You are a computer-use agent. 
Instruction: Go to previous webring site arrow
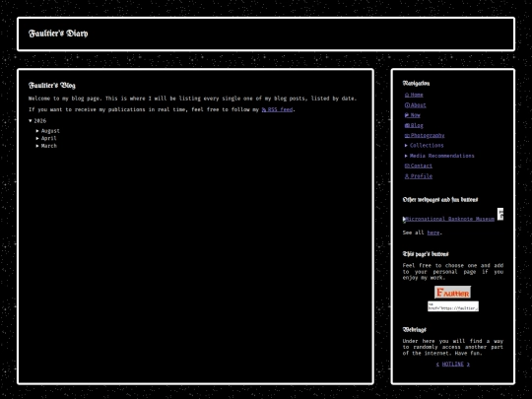pyautogui.click(x=437, y=365)
